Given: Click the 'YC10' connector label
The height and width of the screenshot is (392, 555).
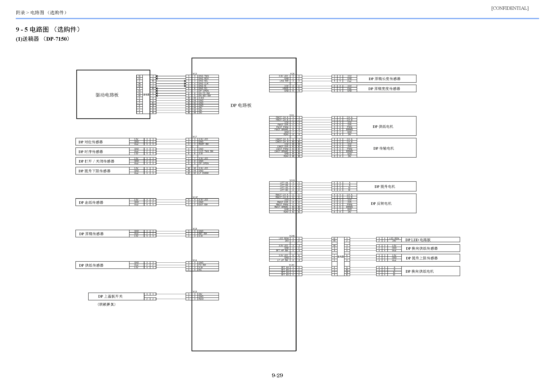Looking at the screenshot, I should tap(292, 265).
